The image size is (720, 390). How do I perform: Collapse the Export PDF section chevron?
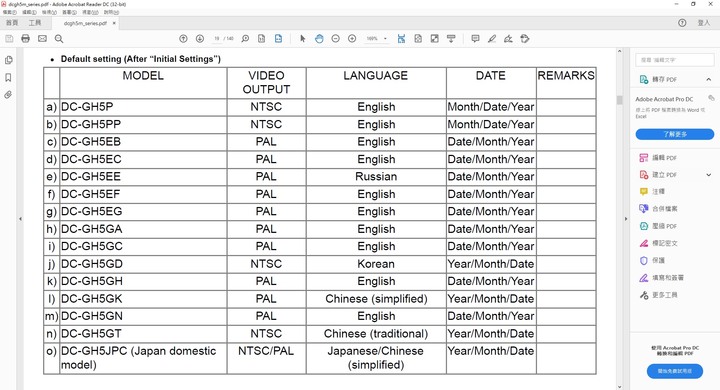[709, 79]
